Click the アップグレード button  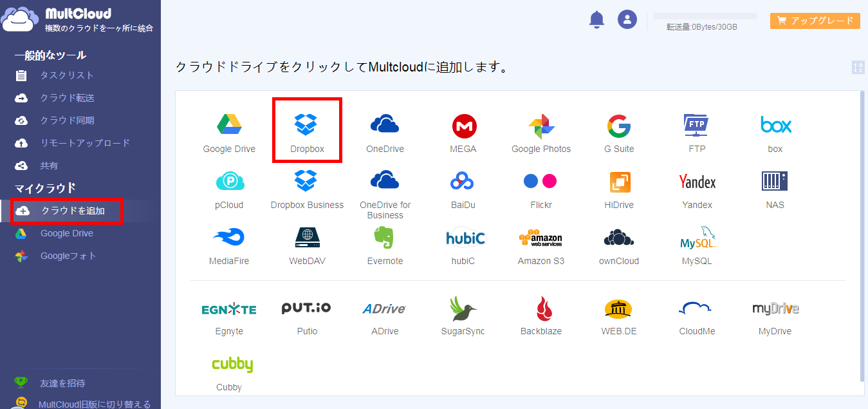point(815,21)
